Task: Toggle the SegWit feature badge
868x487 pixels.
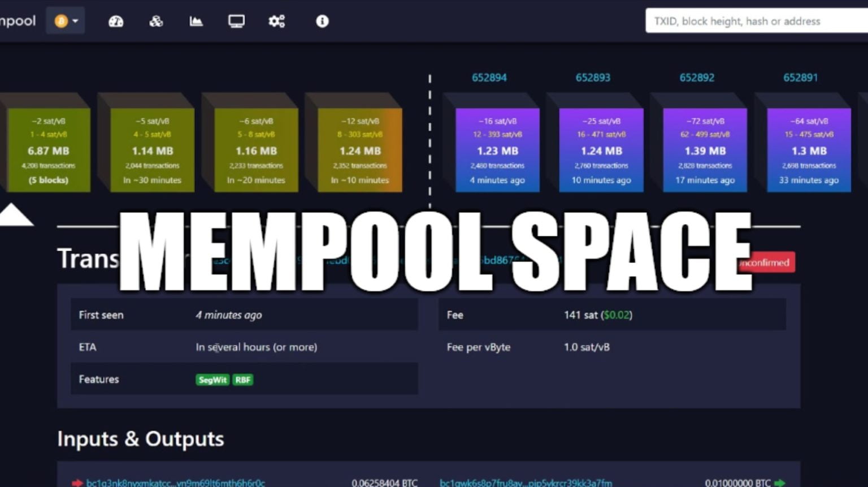Action: 212,380
